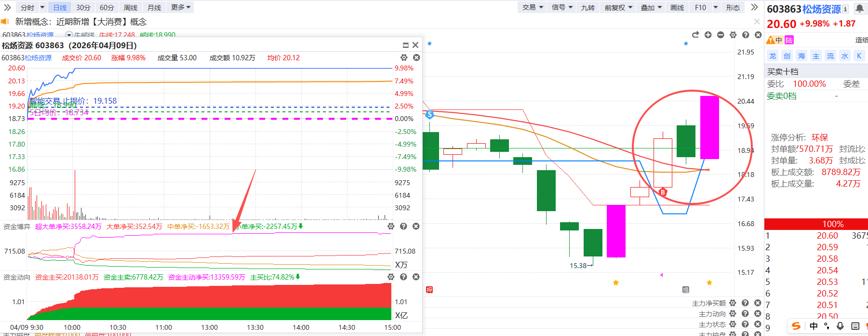The width and height of the screenshot is (868, 336).
Task: Click the stock info 'i' icon beside 松炀资源
Action: coord(845,9)
